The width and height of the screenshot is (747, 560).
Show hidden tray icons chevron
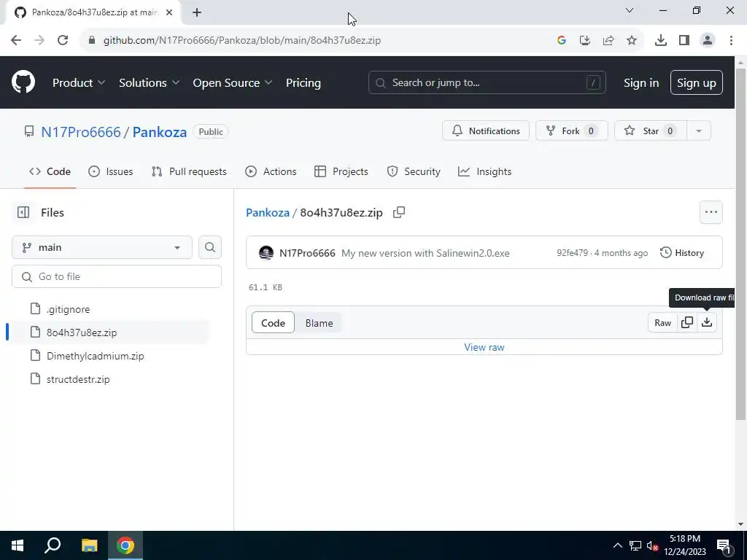(617, 545)
